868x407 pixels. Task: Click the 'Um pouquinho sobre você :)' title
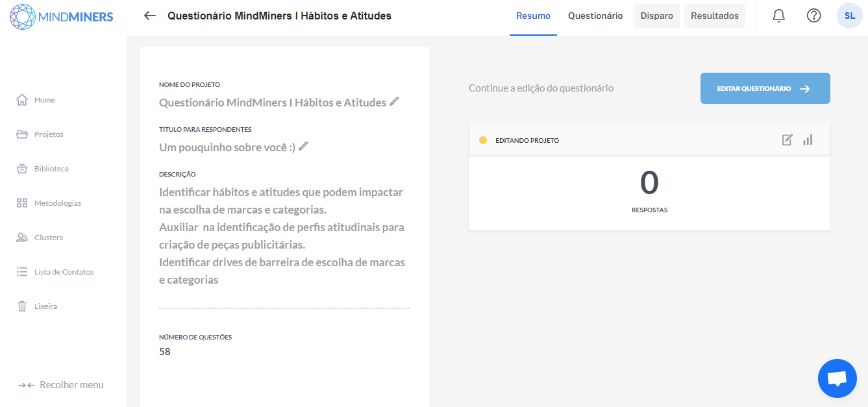(x=227, y=147)
